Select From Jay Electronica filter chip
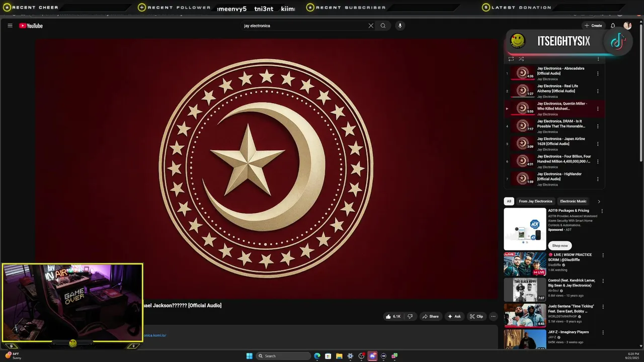The width and height of the screenshot is (644, 362). pyautogui.click(x=535, y=201)
